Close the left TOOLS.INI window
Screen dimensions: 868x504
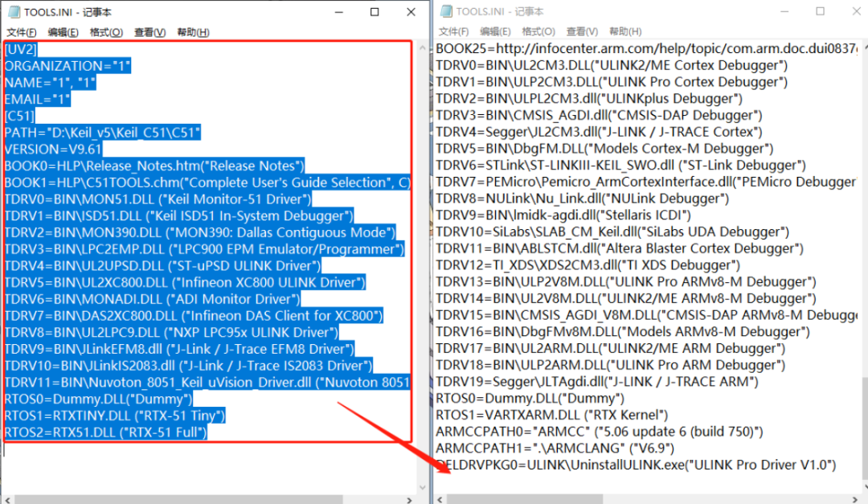click(x=411, y=11)
